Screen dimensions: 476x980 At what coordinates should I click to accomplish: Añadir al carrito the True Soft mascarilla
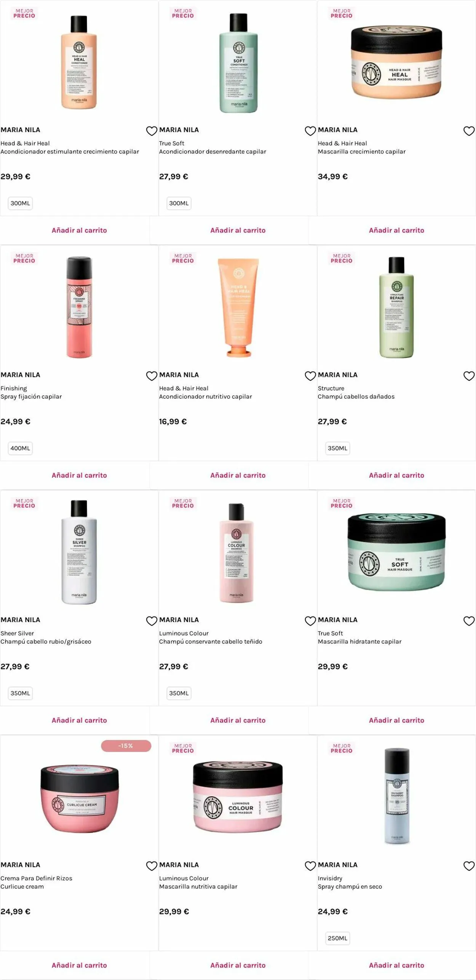(x=396, y=720)
